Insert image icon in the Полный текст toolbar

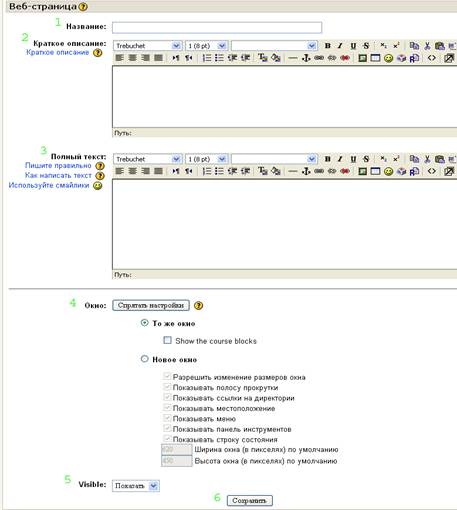pyautogui.click(x=362, y=171)
